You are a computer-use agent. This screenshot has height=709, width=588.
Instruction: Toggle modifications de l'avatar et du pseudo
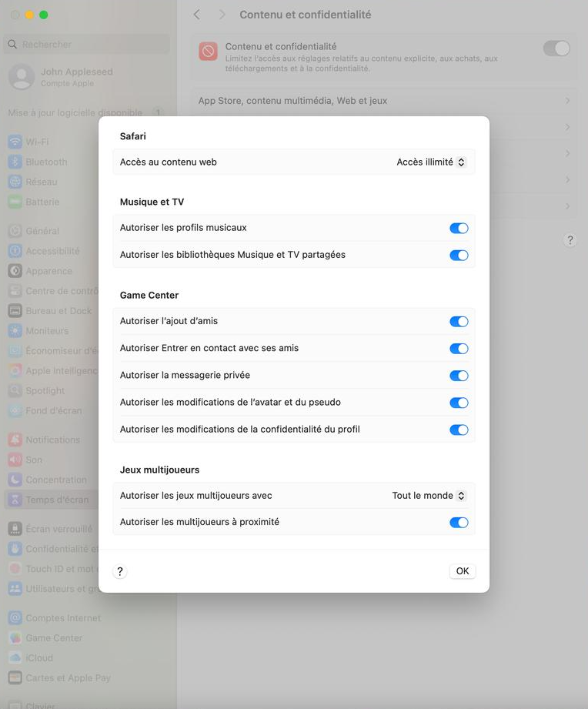tap(459, 403)
